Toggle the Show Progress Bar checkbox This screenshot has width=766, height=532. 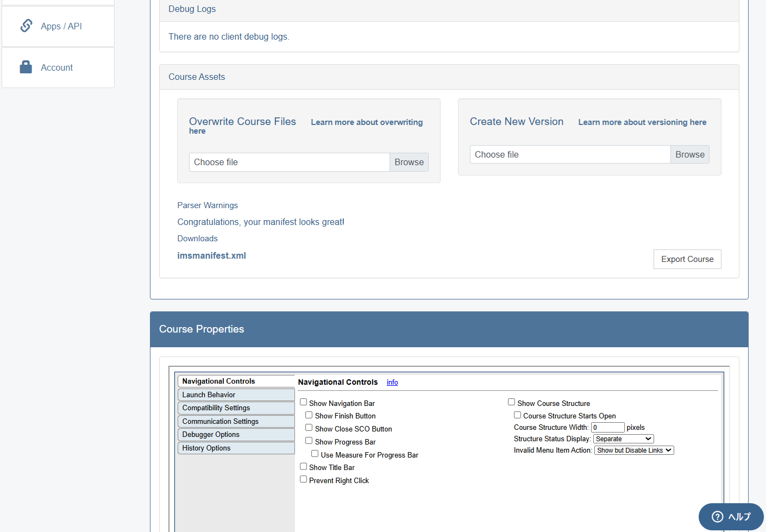coord(309,441)
